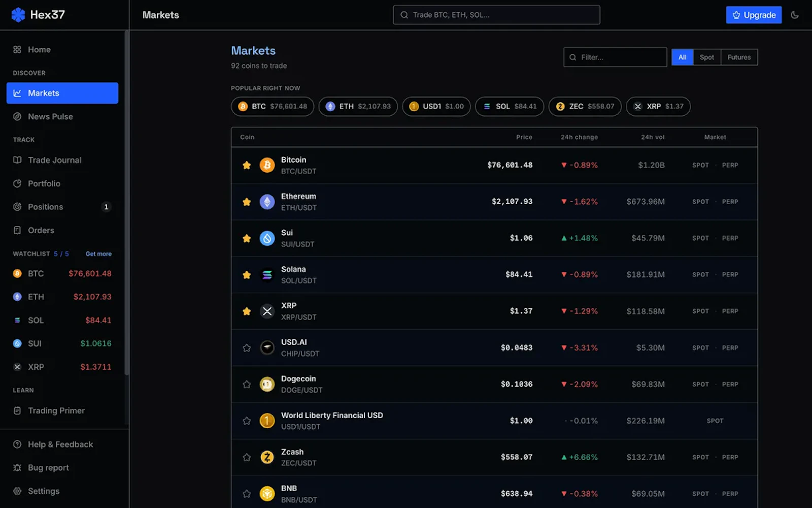The height and width of the screenshot is (508, 812).
Task: Click the Zcash coin icon in the table
Action: click(267, 457)
